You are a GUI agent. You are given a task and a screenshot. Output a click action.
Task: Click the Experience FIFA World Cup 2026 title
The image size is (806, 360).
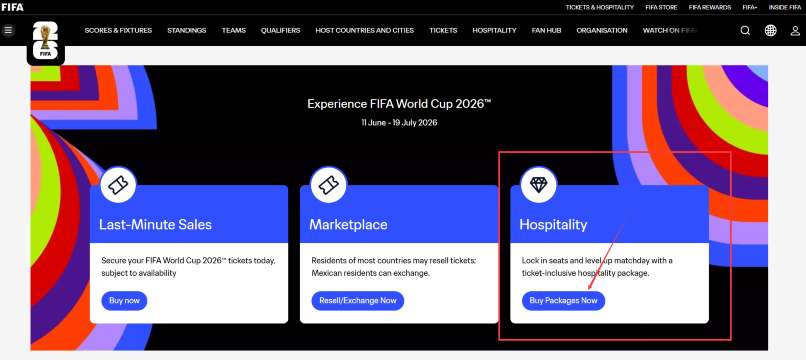click(399, 103)
